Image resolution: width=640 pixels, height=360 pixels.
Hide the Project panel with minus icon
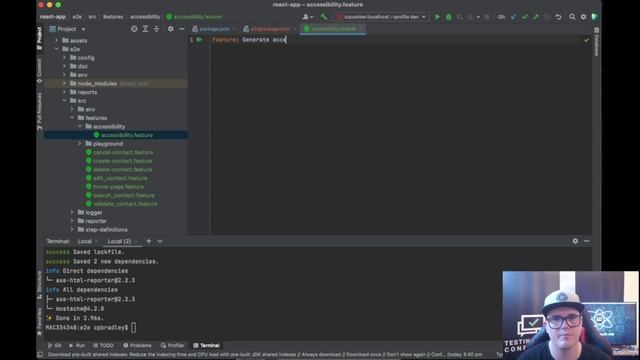click(x=182, y=29)
